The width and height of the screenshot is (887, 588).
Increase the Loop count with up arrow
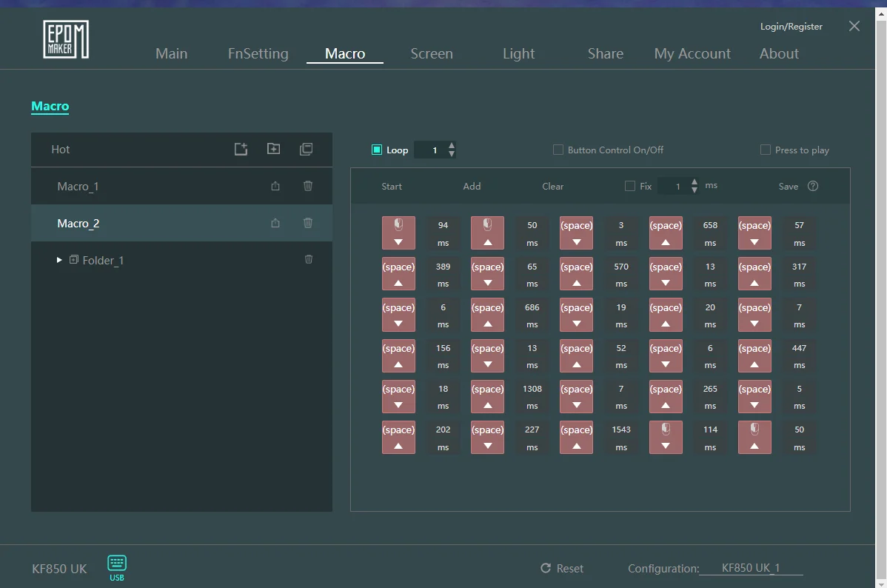[x=452, y=145]
